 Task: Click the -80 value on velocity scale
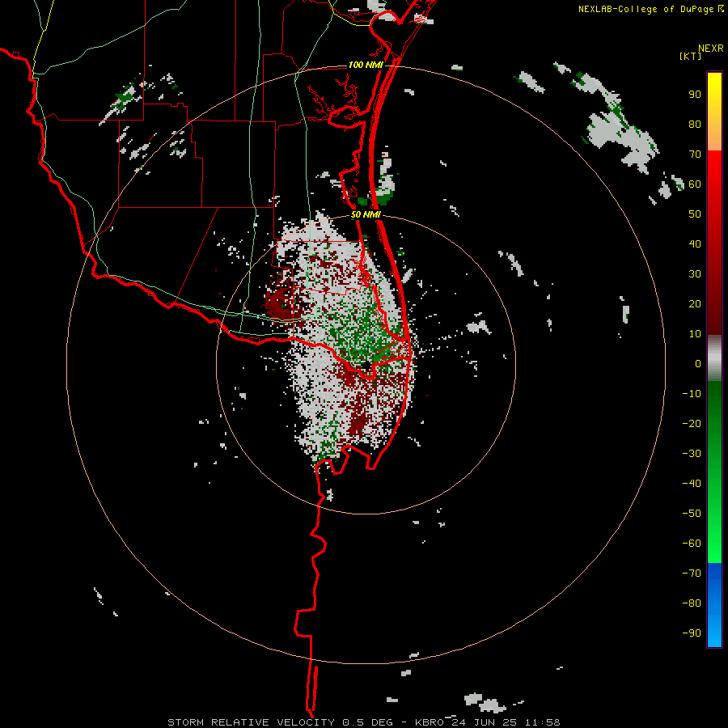tap(692, 603)
